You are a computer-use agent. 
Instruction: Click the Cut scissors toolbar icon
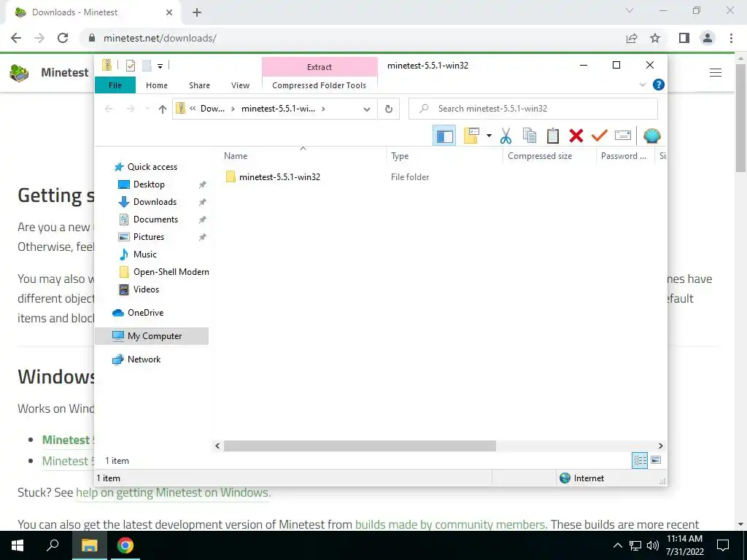506,136
